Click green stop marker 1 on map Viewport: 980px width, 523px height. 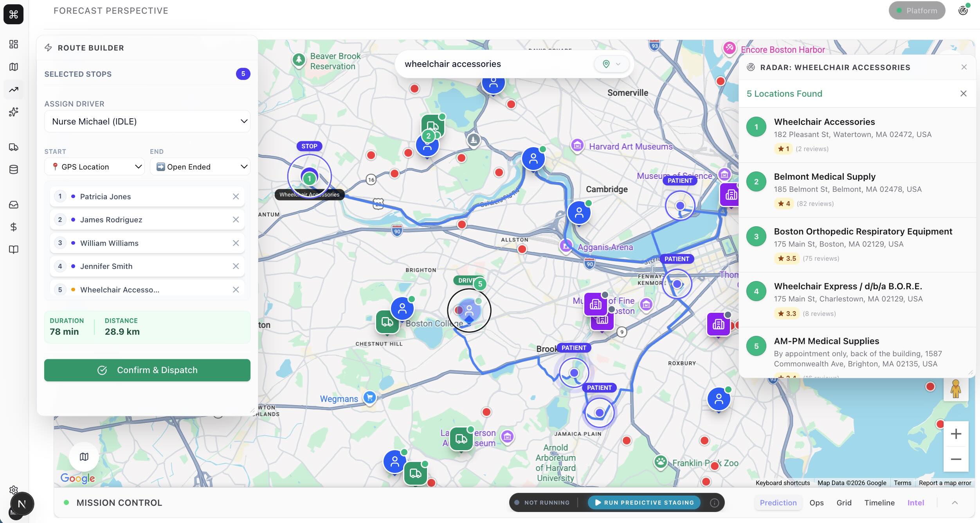[309, 179]
